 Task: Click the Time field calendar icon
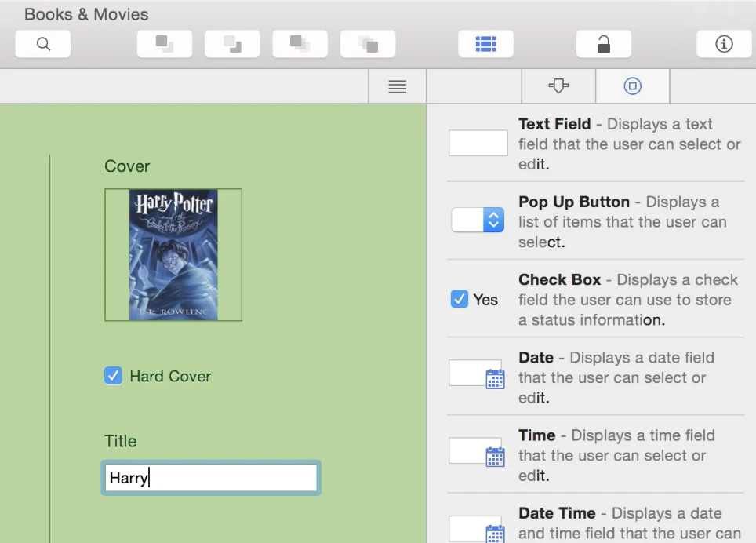(x=495, y=457)
